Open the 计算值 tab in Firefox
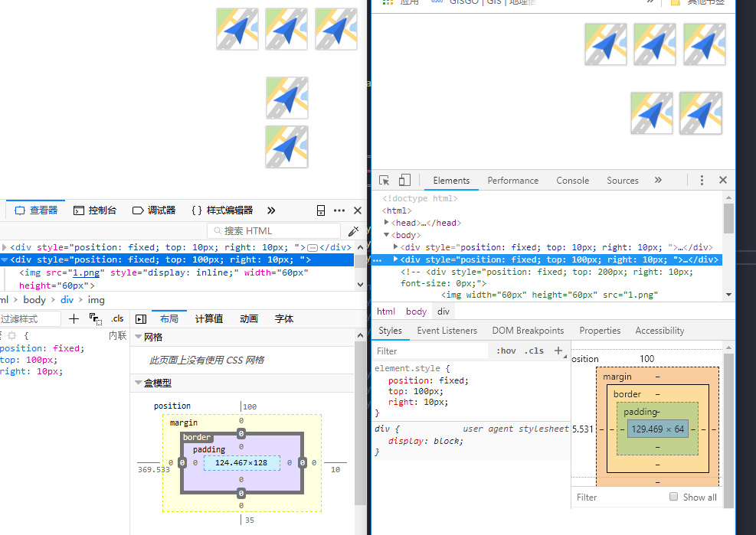This screenshot has height=535, width=756. point(208,319)
